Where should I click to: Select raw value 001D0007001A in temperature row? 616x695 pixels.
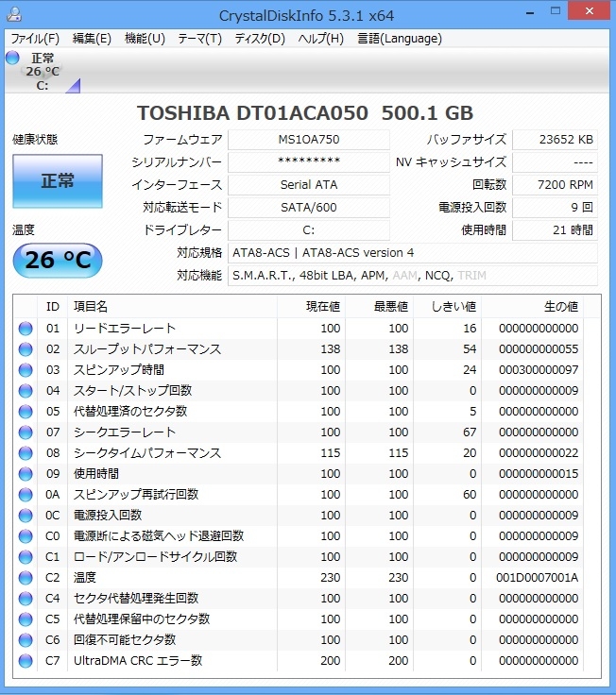tap(537, 578)
